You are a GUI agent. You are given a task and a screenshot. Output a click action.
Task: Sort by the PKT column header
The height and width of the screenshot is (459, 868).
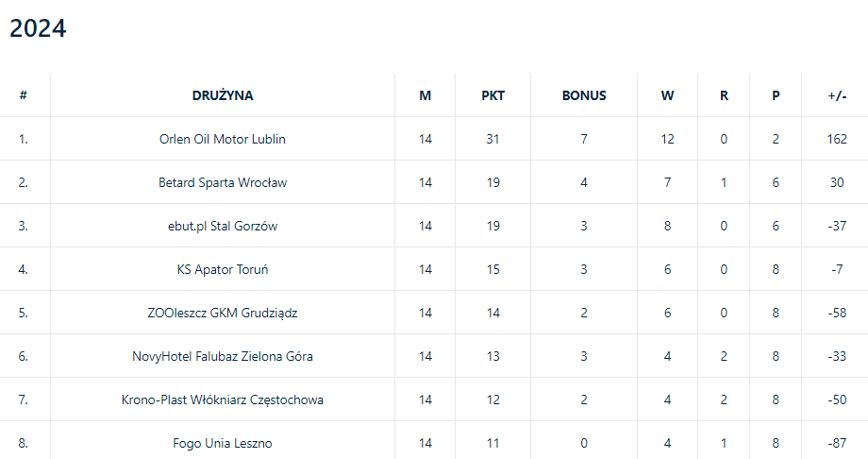click(492, 95)
